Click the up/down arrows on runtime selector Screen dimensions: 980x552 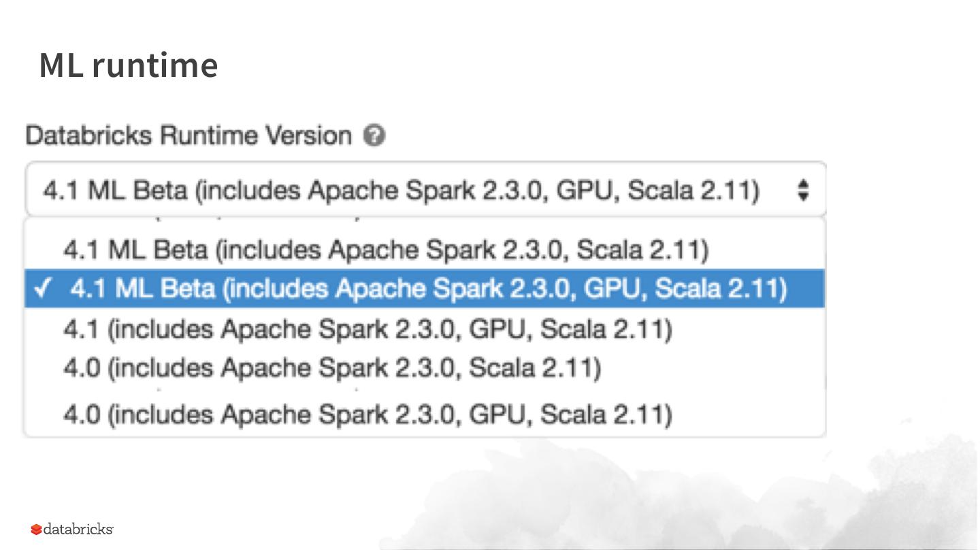(x=803, y=190)
